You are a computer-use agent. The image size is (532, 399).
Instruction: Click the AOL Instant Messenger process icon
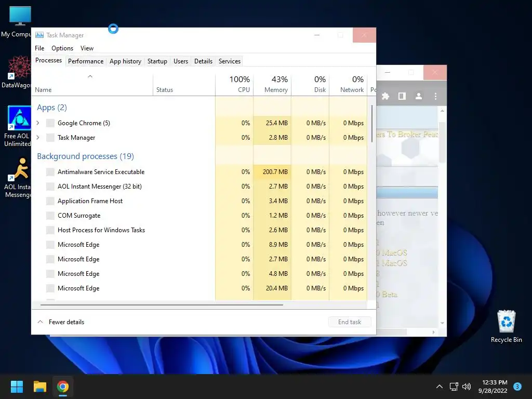point(50,187)
